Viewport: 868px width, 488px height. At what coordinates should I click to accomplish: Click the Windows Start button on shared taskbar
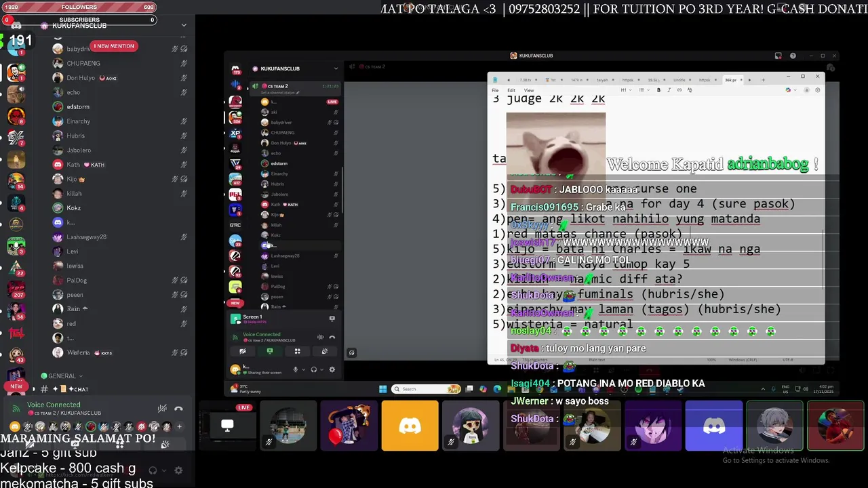[383, 389]
